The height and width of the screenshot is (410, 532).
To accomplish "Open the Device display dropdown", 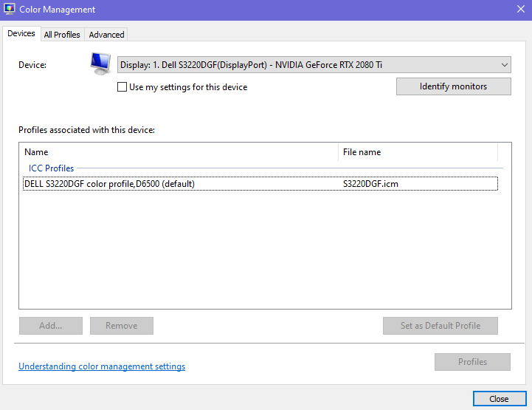I will tap(314, 65).
